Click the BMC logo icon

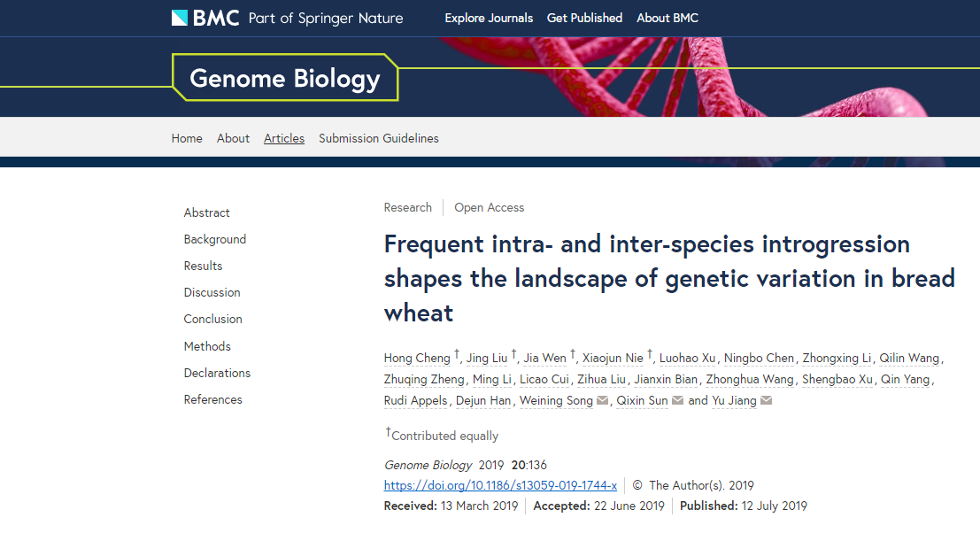tap(180, 18)
